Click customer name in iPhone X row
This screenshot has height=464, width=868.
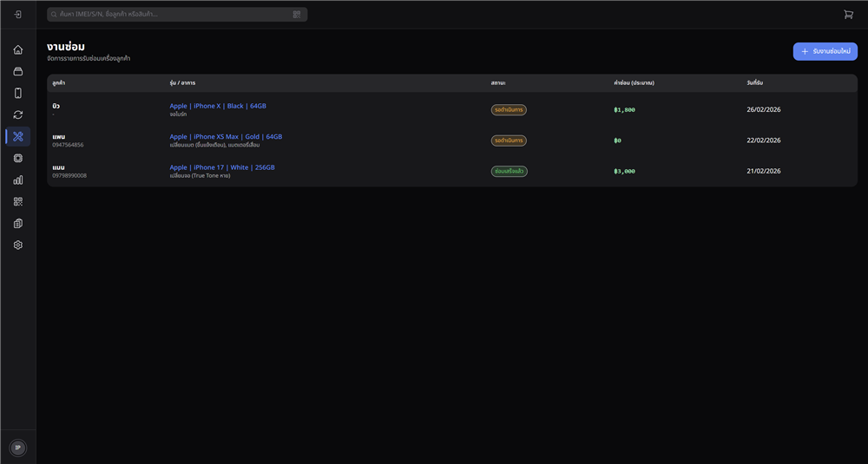[56, 106]
